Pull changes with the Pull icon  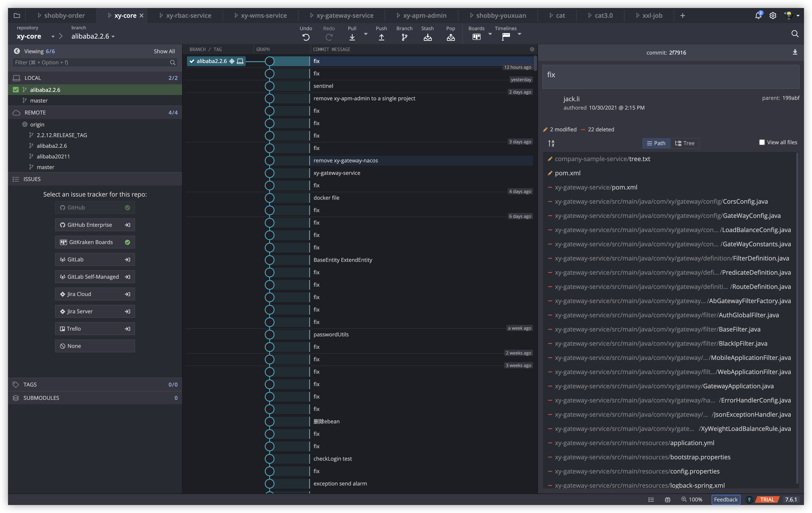coord(352,37)
